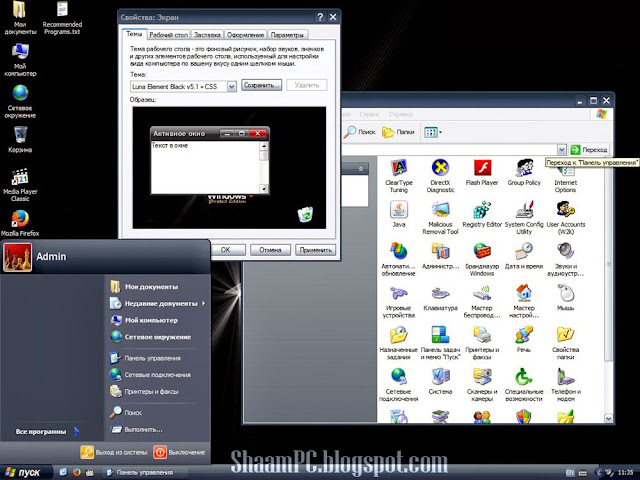Open Registry Editor icon
The width and height of the screenshot is (640, 480).
(x=482, y=214)
